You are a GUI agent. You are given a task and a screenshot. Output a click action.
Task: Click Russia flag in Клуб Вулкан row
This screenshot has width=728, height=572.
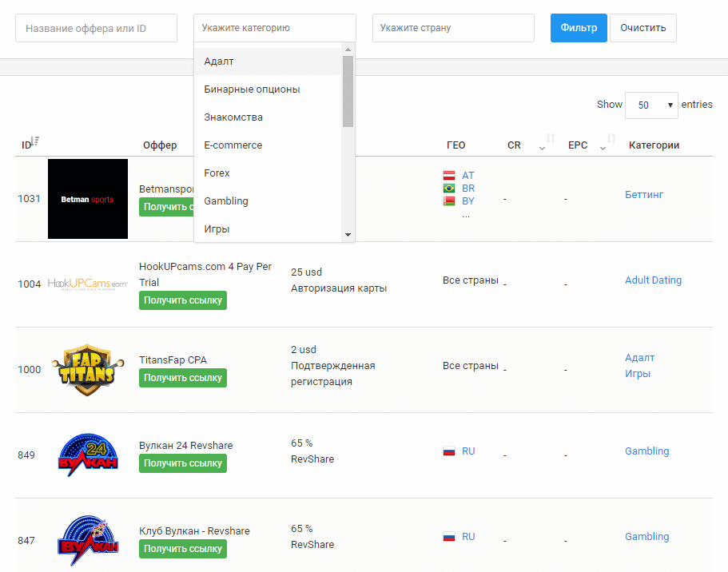click(x=449, y=537)
